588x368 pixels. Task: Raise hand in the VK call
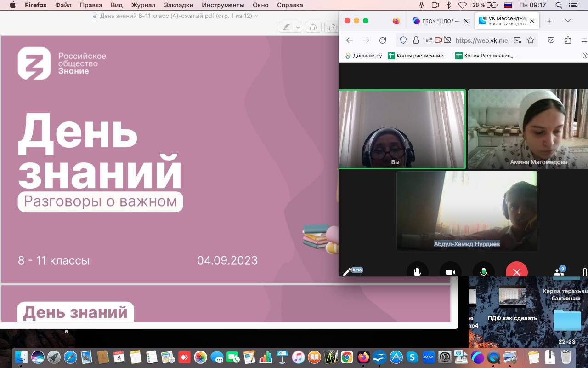417,272
